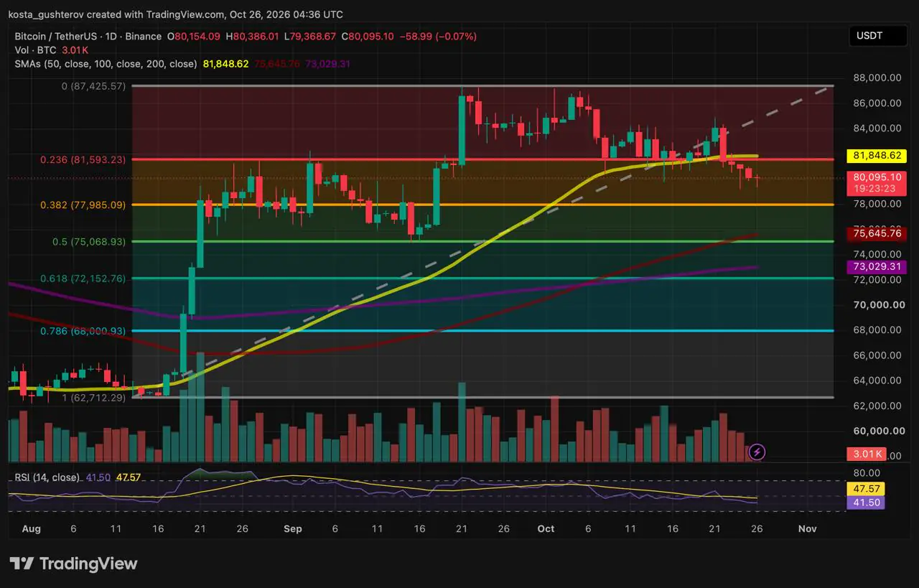Screen dimensions: 919x588
Task: Click the 41.50 RSI axis label
Action: click(867, 503)
